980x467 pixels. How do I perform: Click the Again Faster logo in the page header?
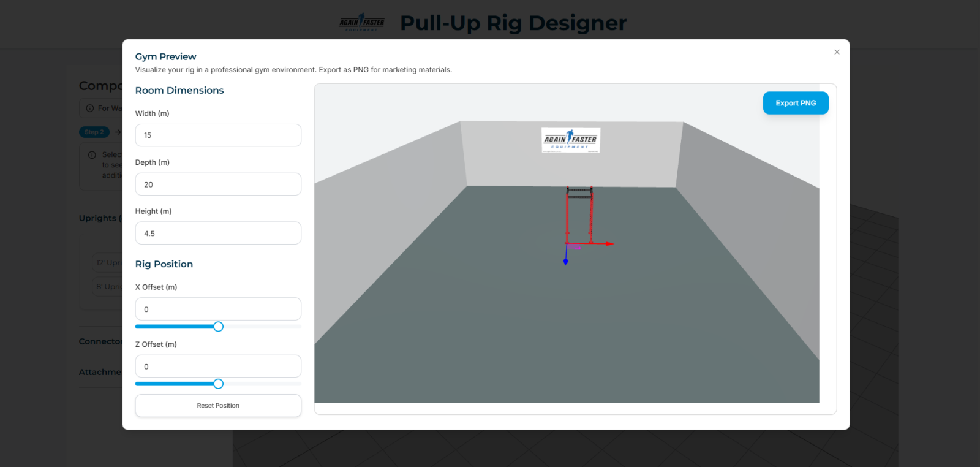361,23
